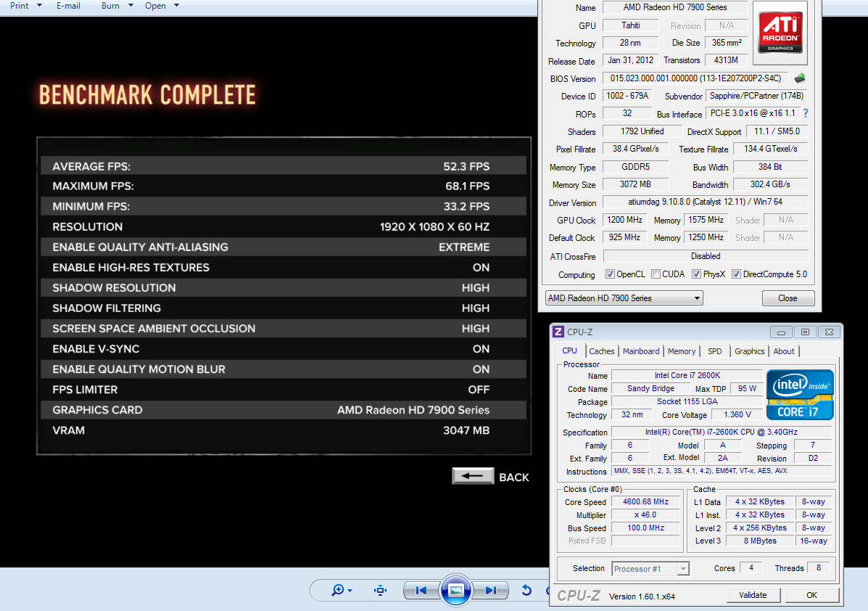Screen dimensions: 868x611
Task: Click OK in CPU-Z
Action: pyautogui.click(x=811, y=595)
